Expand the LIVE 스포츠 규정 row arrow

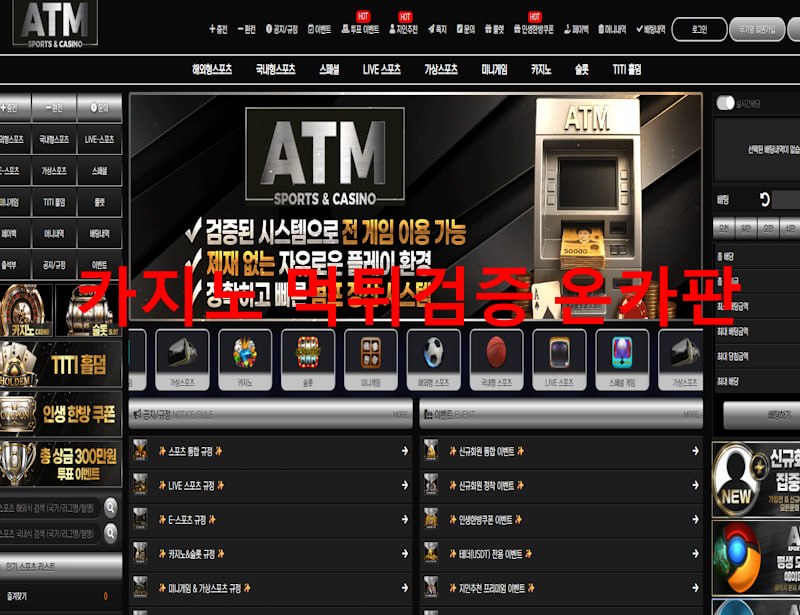click(405, 485)
